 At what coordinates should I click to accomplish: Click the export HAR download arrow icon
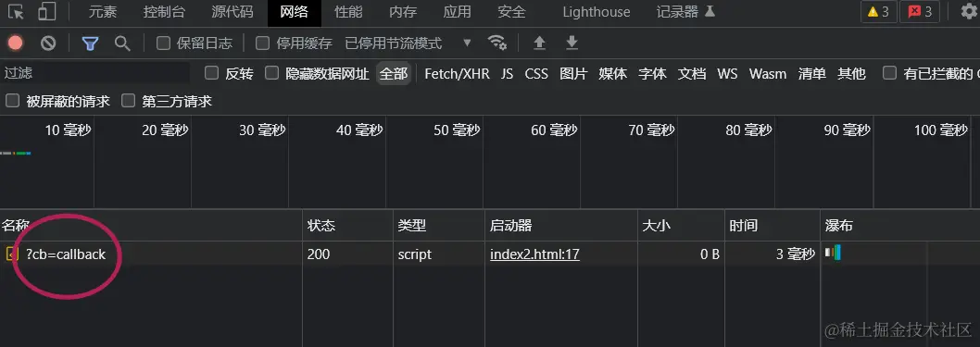pyautogui.click(x=572, y=43)
